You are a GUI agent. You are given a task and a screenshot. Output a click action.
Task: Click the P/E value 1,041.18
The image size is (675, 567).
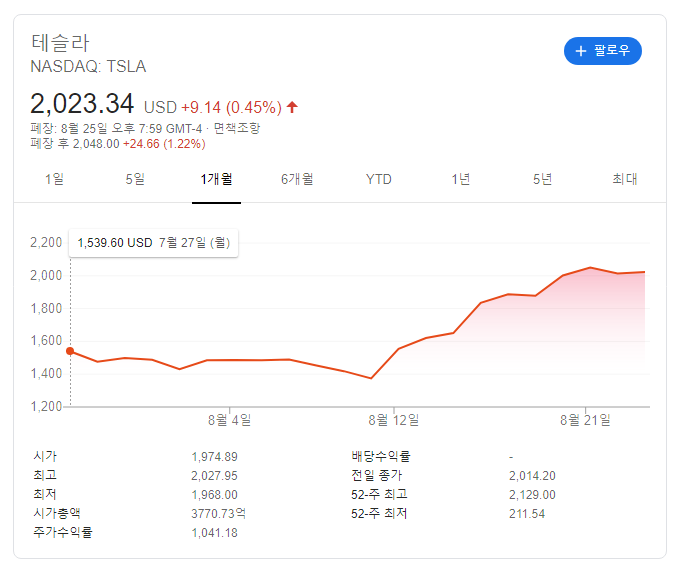pyautogui.click(x=214, y=533)
